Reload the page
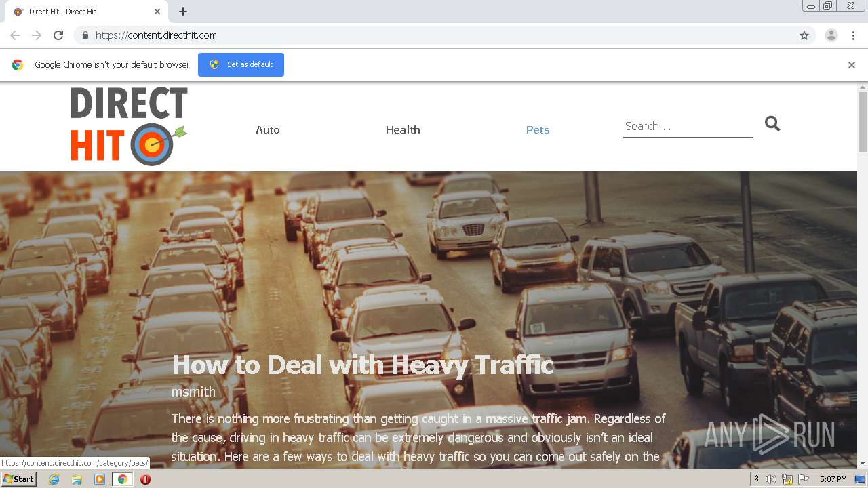 coord(58,35)
